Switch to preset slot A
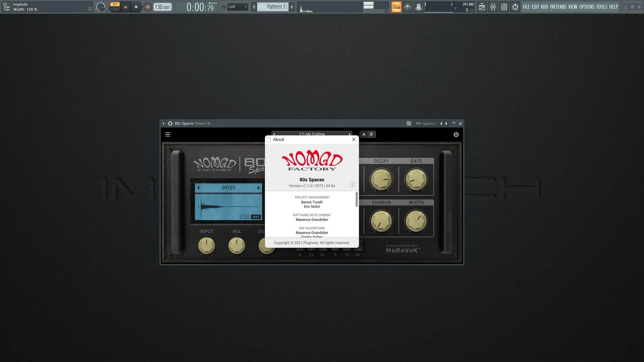The image size is (644, 362). click(364, 134)
